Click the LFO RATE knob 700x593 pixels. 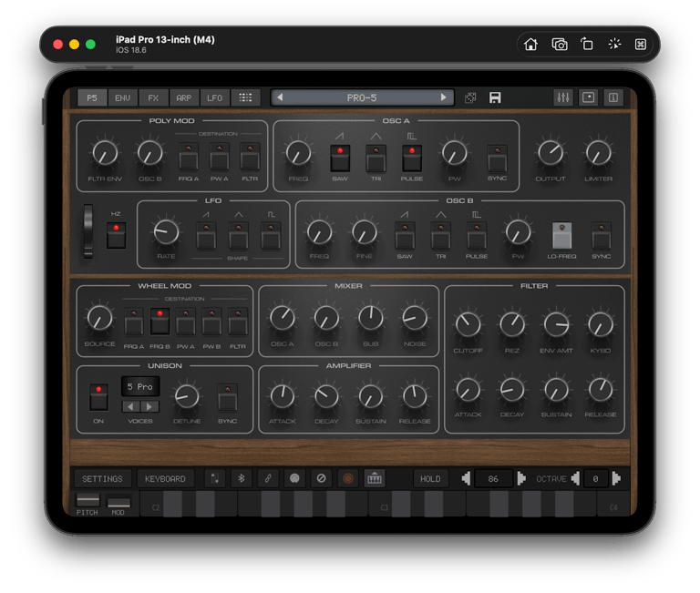click(x=166, y=231)
